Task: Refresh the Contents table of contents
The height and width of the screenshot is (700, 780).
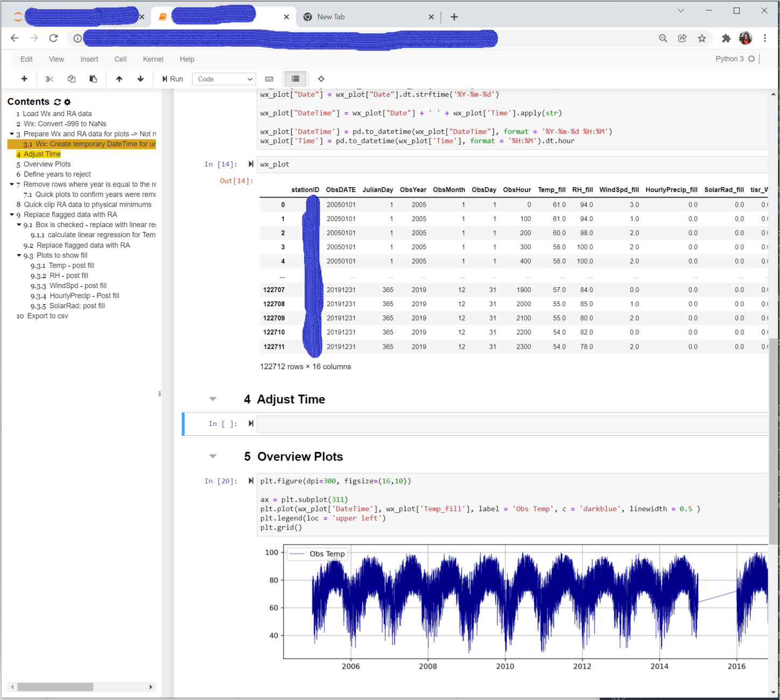Action: coord(58,102)
